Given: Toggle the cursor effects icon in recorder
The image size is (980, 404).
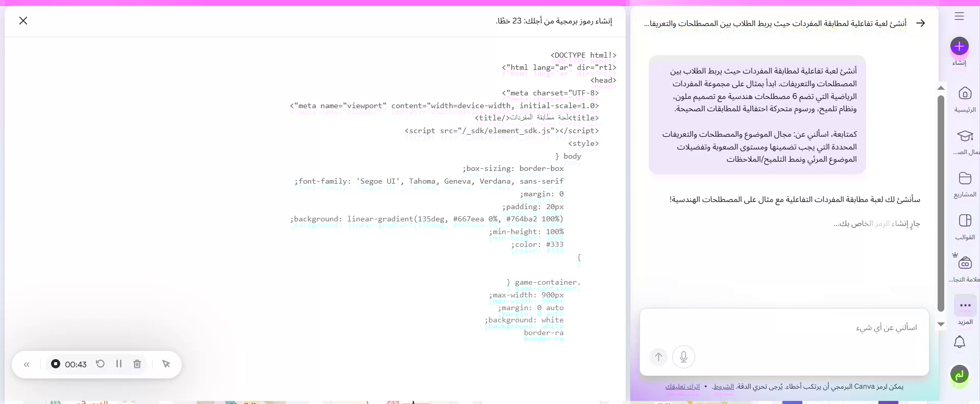Looking at the screenshot, I should point(166,364).
